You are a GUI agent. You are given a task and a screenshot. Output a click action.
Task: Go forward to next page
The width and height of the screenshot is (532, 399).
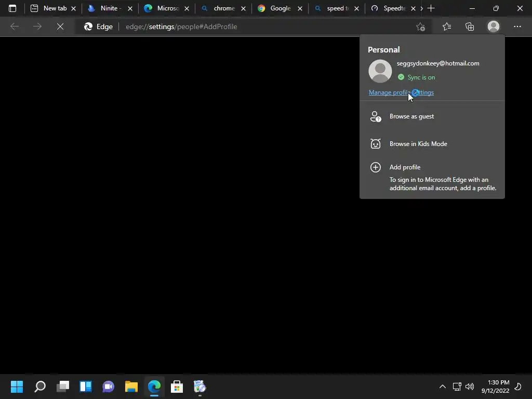click(37, 26)
